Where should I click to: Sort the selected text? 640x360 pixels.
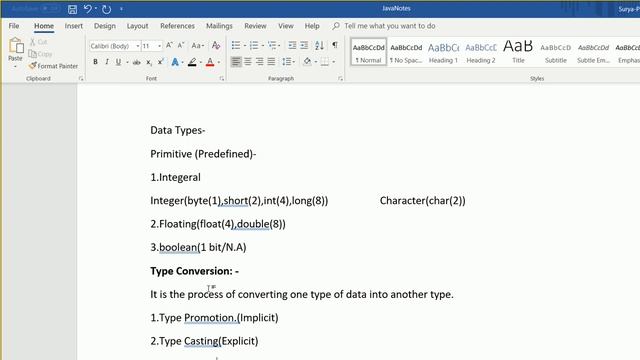click(x=319, y=45)
